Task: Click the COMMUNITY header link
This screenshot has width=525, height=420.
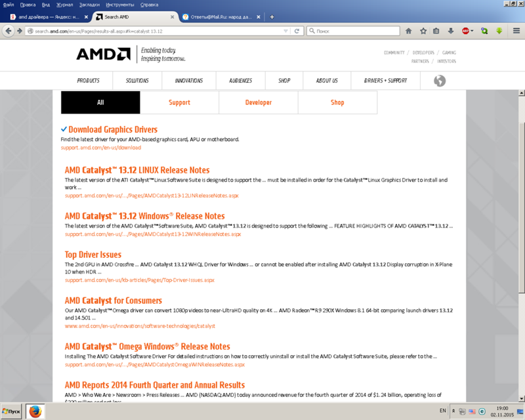Action: pyautogui.click(x=394, y=52)
